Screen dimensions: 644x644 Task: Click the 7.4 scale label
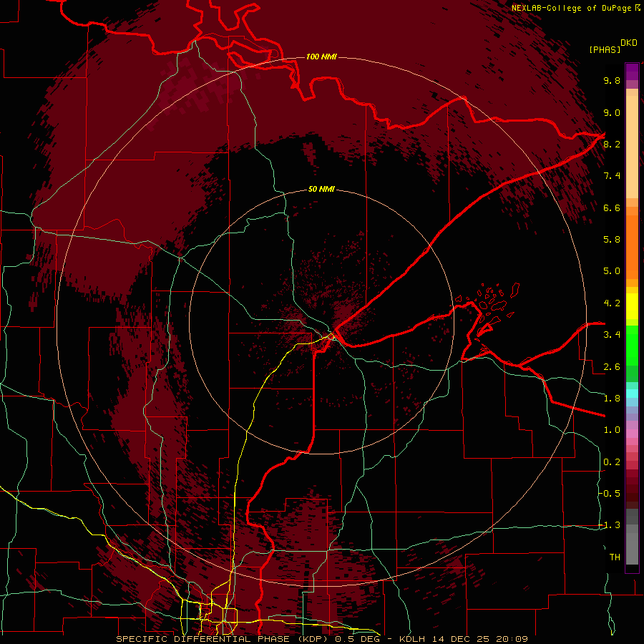click(x=612, y=176)
